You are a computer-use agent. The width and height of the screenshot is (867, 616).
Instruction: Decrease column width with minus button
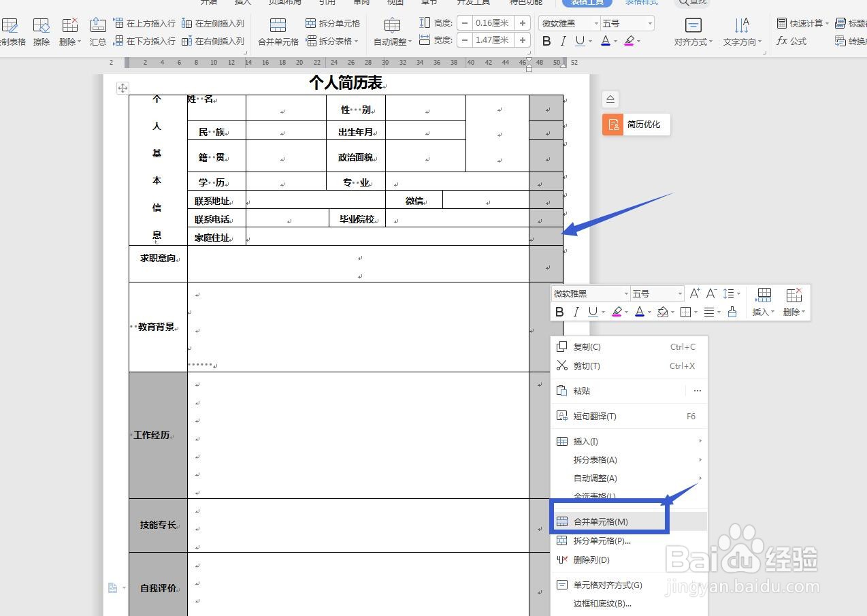click(465, 40)
